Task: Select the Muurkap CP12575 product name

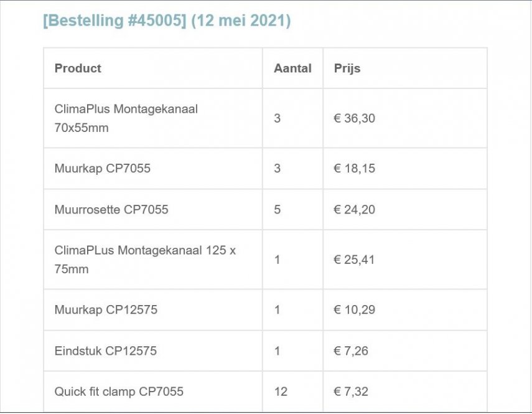Action: [106, 310]
